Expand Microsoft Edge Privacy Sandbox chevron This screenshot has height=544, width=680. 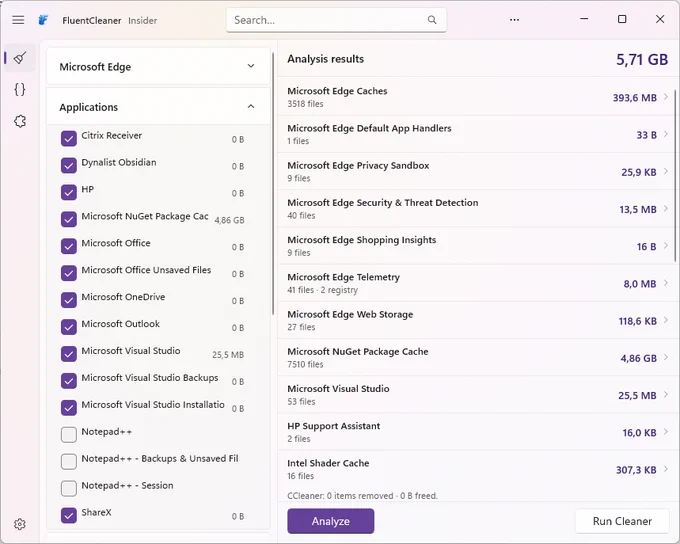click(x=666, y=172)
